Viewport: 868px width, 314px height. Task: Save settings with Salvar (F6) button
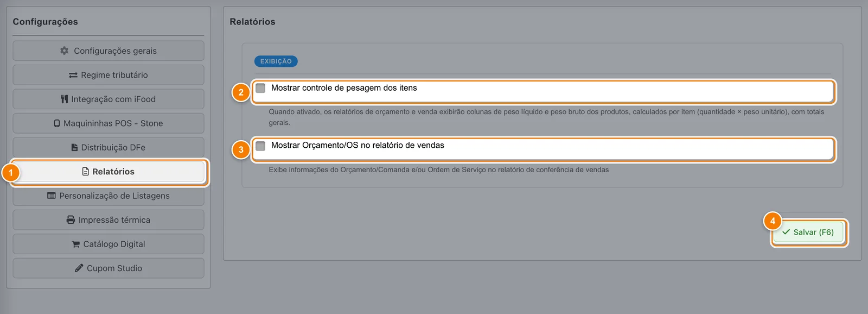pos(808,232)
